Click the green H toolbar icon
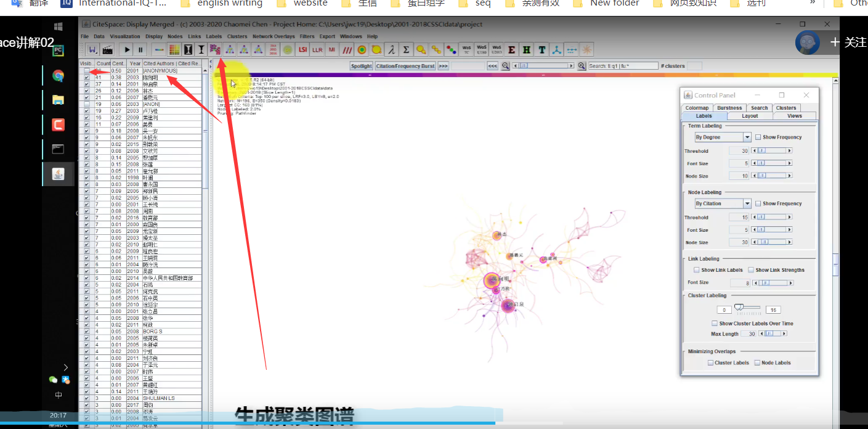The image size is (868, 429). [526, 49]
